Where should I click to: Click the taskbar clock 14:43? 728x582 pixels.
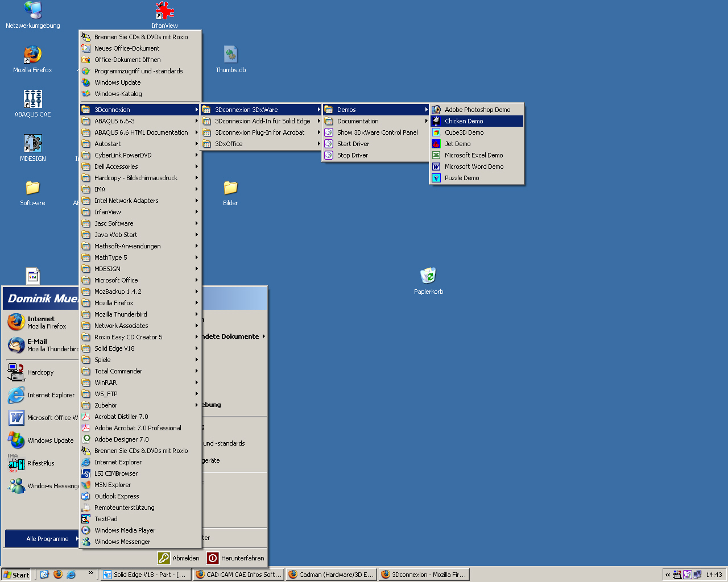[714, 575]
